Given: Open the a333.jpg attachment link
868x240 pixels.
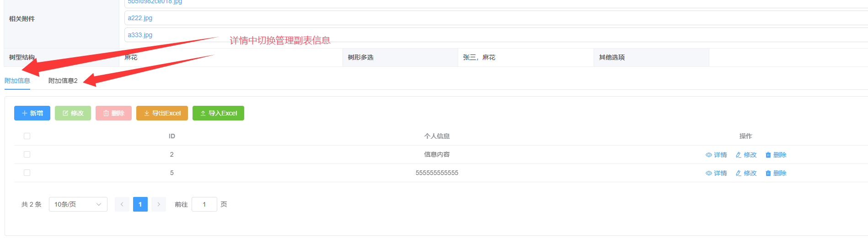Looking at the screenshot, I should tap(140, 35).
